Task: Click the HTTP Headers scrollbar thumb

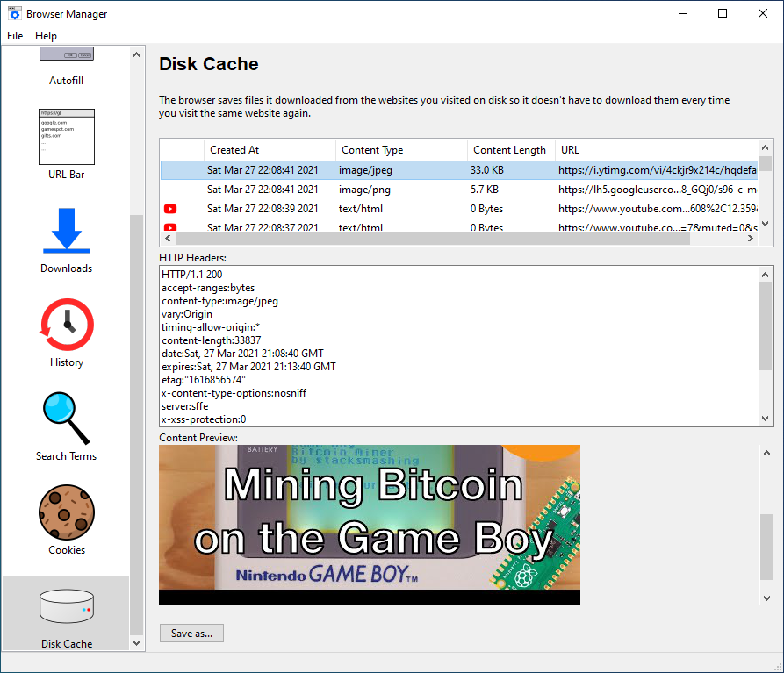Action: pyautogui.click(x=765, y=326)
